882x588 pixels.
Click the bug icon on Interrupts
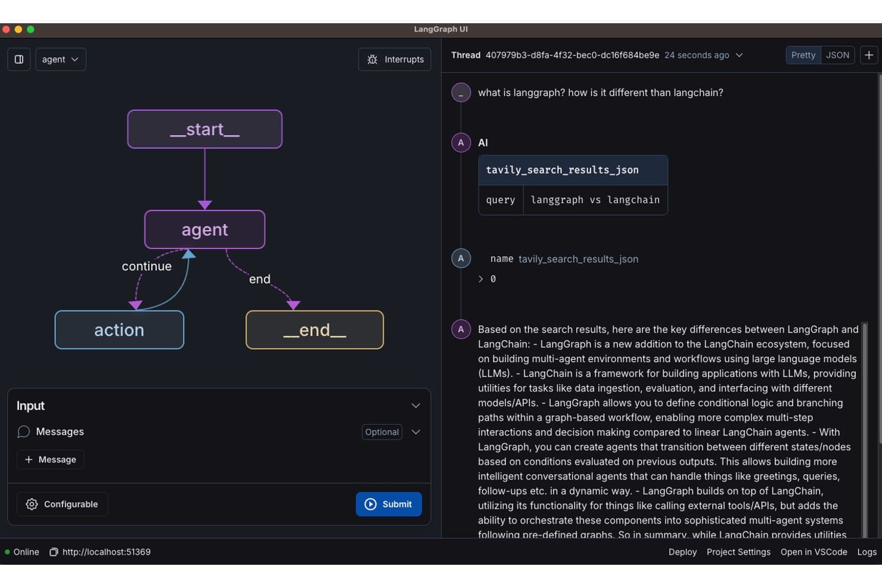[372, 60]
